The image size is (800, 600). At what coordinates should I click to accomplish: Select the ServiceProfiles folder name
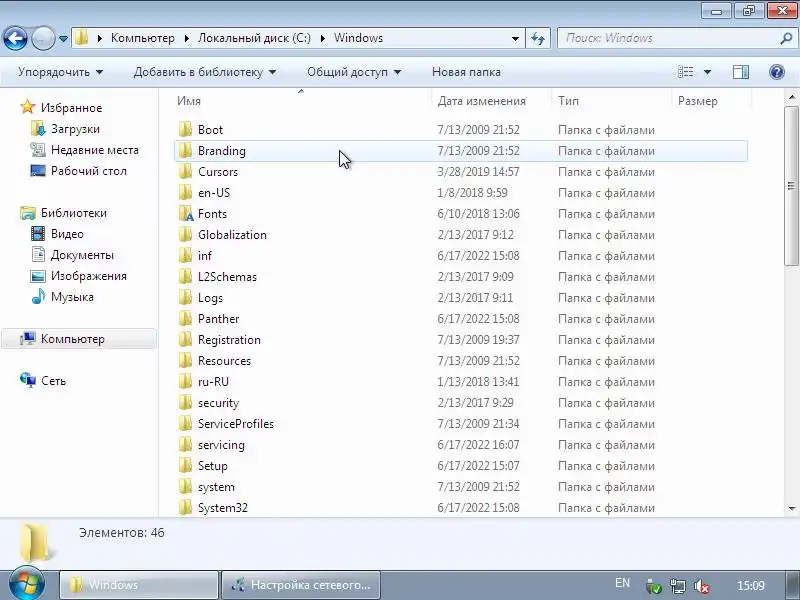pyautogui.click(x=236, y=423)
